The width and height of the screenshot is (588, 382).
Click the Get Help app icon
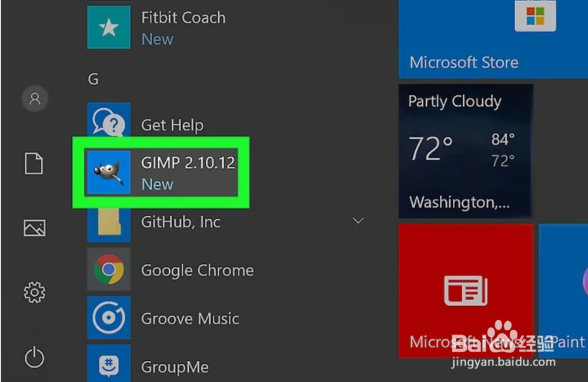coord(109,120)
